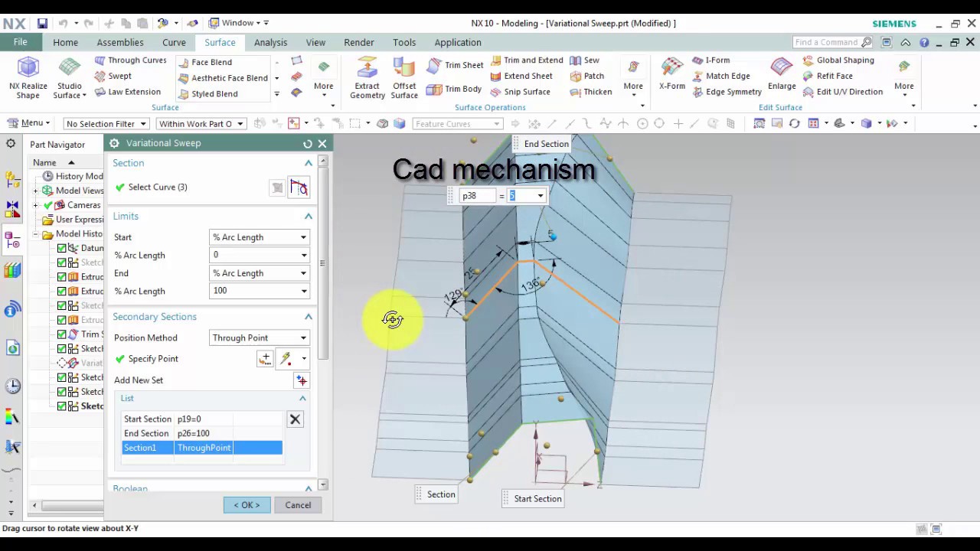Choose the Trim Body command
Image resolution: width=980 pixels, height=551 pixels.
click(454, 89)
